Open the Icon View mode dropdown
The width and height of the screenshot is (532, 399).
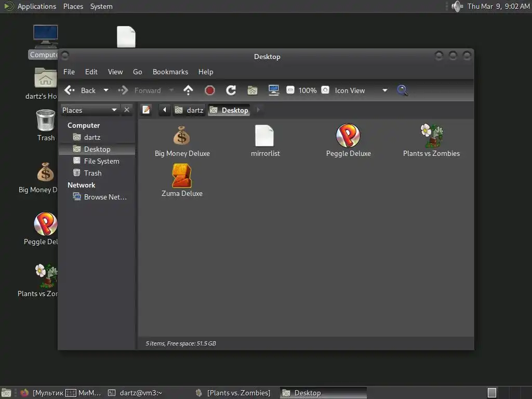[362, 90]
